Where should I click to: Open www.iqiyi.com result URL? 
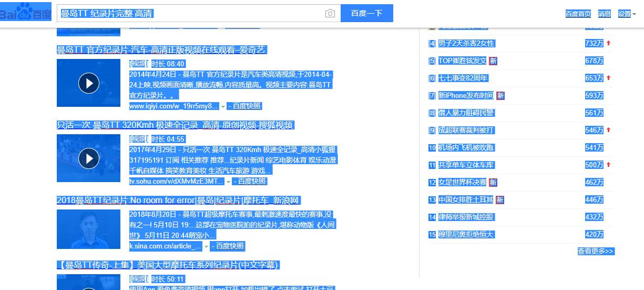(174, 106)
